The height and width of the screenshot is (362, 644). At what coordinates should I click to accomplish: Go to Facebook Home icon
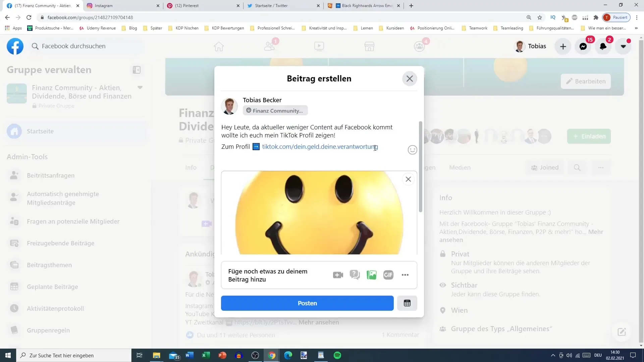(219, 46)
